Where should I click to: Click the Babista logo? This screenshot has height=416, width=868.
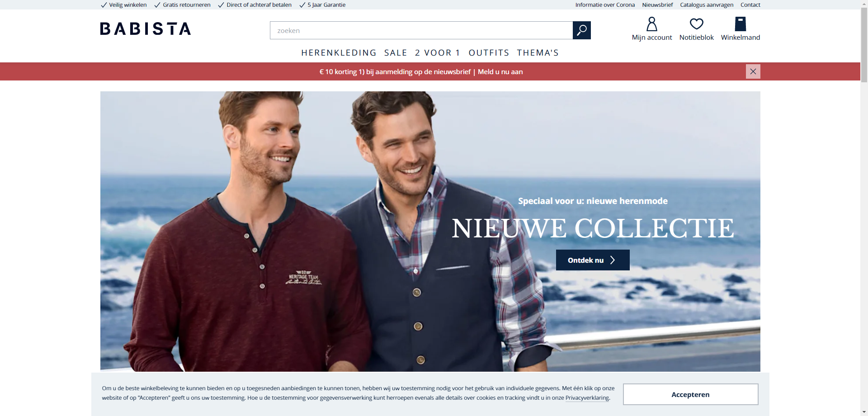click(x=146, y=29)
